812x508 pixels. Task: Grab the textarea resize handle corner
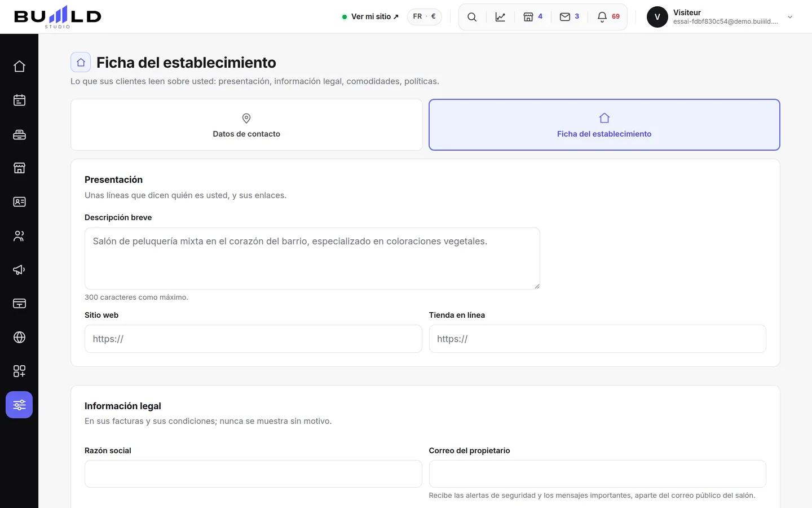tap(537, 286)
